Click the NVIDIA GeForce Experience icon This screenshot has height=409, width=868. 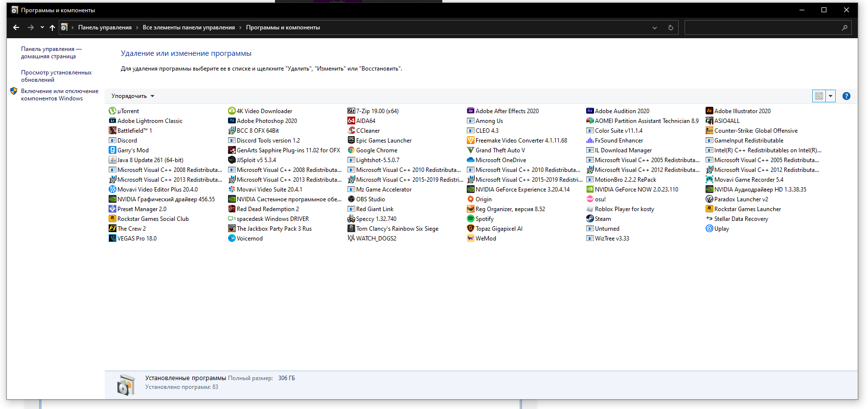tap(471, 190)
